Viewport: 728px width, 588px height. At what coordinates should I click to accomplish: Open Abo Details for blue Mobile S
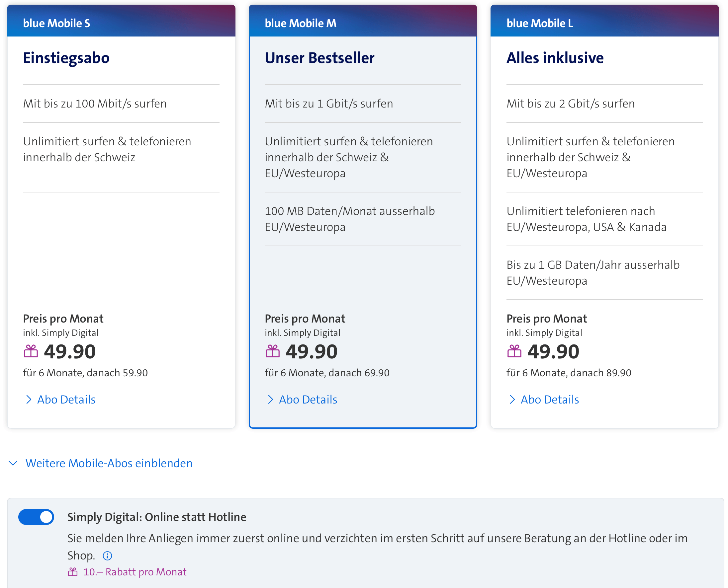coord(66,400)
